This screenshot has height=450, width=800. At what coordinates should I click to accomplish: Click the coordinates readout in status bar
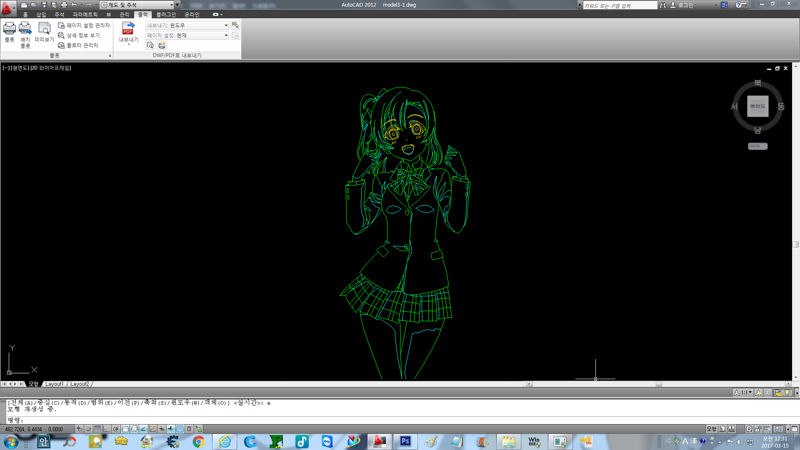(x=34, y=429)
